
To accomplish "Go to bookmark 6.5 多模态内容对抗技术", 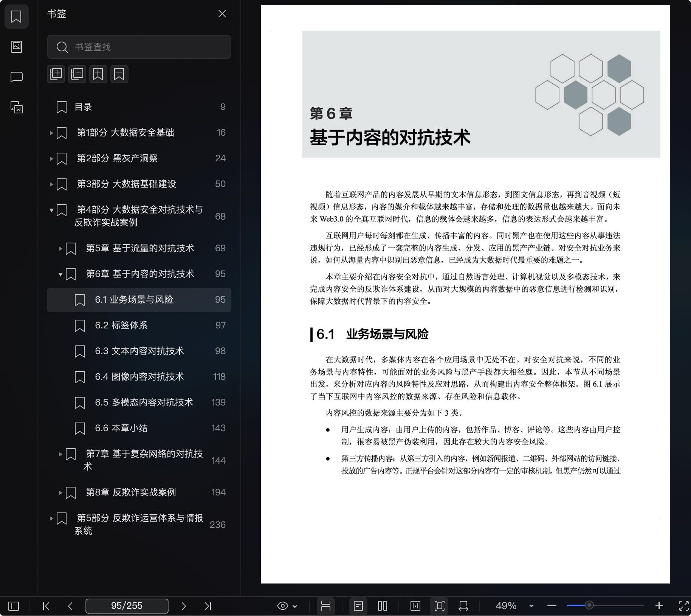I will (139, 402).
